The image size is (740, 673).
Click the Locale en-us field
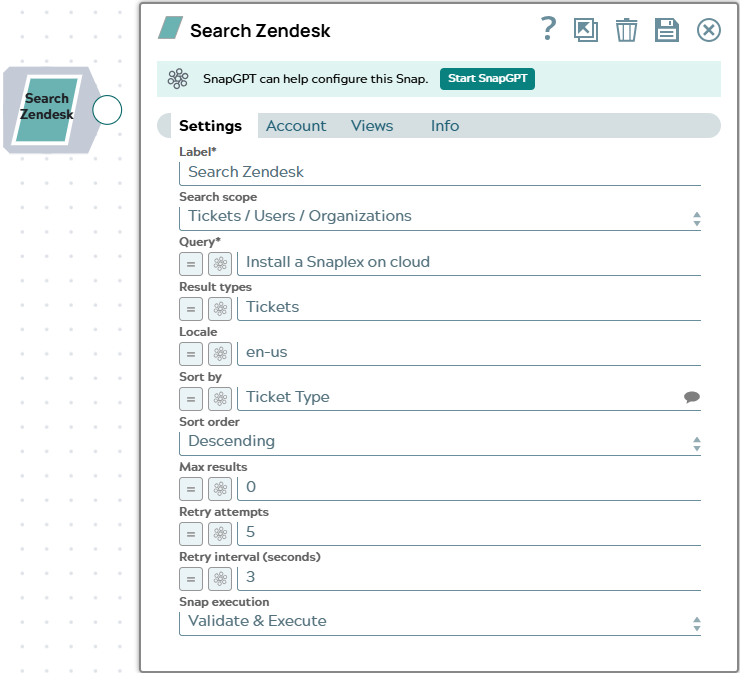469,353
